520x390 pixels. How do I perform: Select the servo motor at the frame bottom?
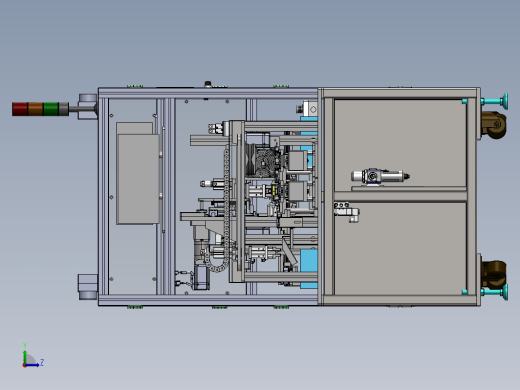pyautogui.click(x=201, y=277)
